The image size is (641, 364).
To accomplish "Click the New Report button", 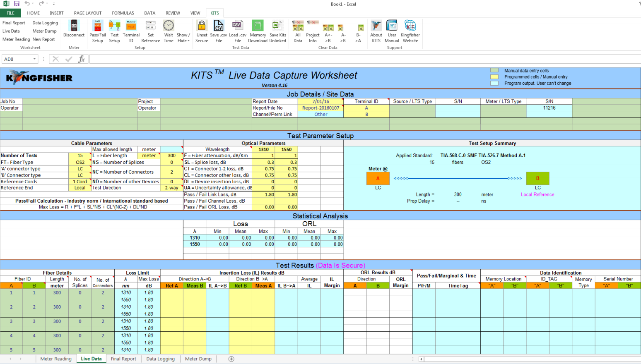I will click(43, 39).
